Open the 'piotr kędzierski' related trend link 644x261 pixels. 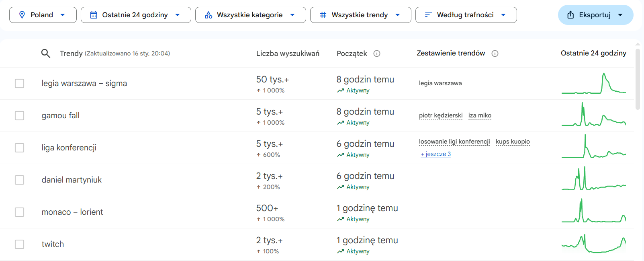coord(441,115)
